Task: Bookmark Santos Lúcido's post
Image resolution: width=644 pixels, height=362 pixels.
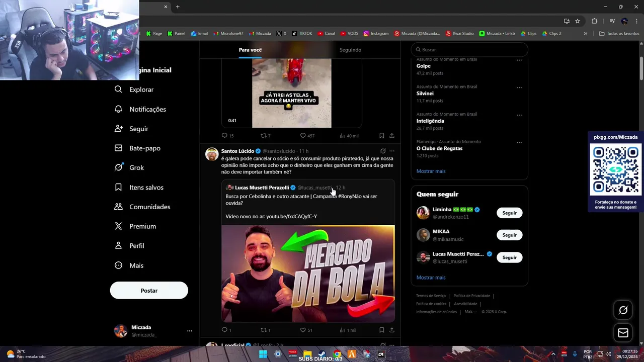Action: pos(382,330)
